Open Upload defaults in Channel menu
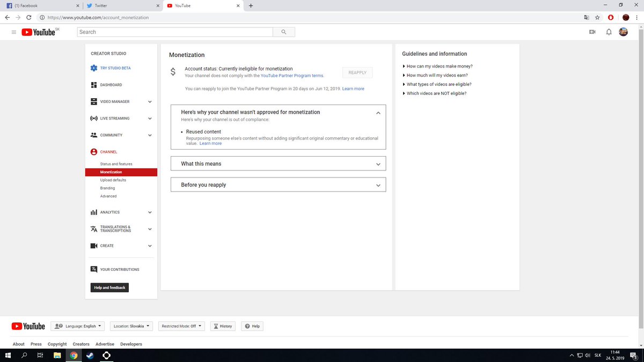The height and width of the screenshot is (362, 644). (113, 180)
